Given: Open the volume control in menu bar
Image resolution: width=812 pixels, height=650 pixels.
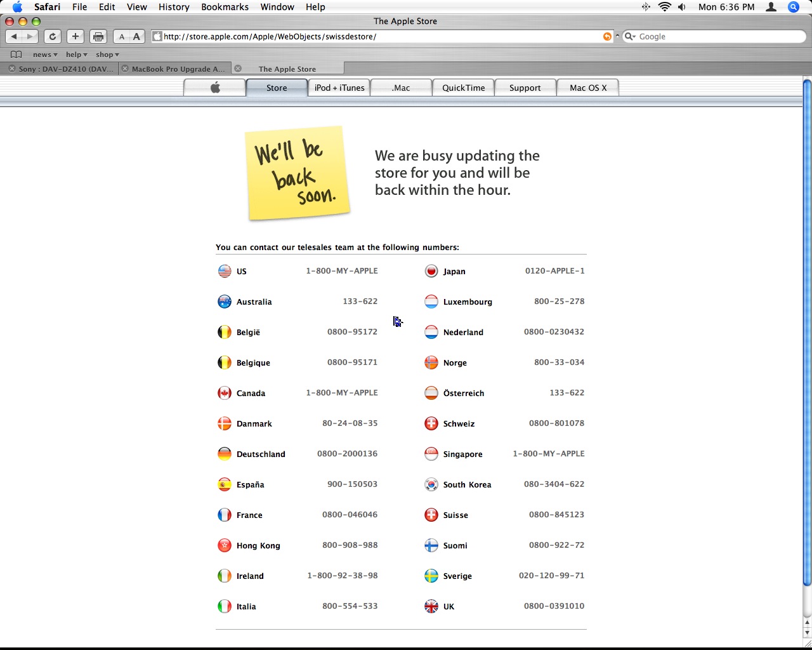Looking at the screenshot, I should (682, 7).
